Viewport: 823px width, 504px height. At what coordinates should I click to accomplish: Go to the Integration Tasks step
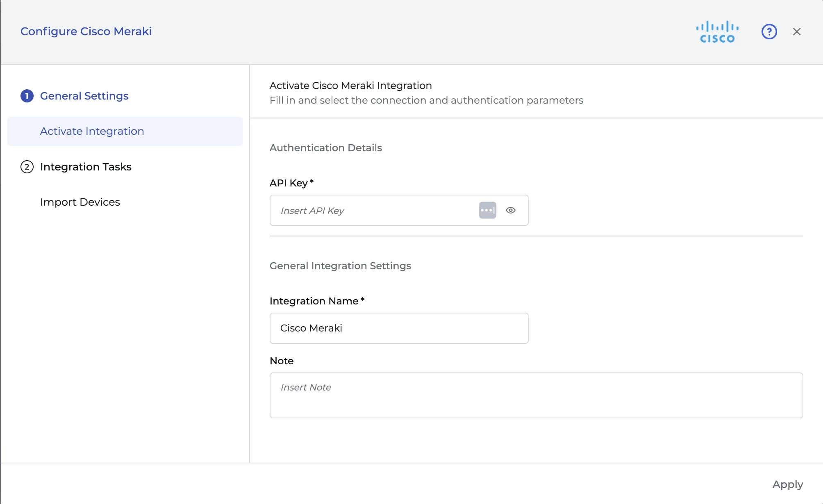click(x=86, y=167)
